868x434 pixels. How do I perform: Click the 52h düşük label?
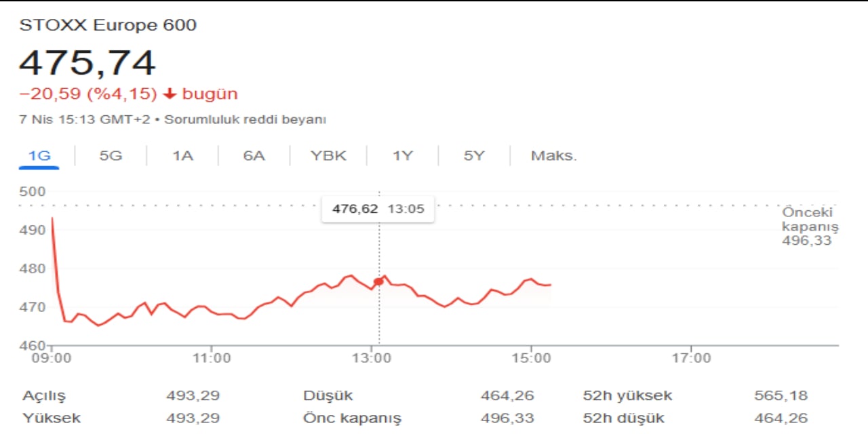coord(623,418)
